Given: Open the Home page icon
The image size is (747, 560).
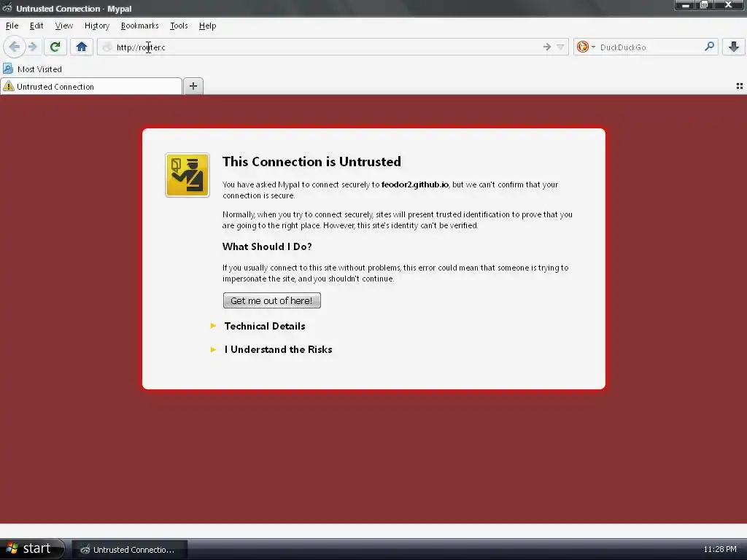Looking at the screenshot, I should [x=82, y=47].
